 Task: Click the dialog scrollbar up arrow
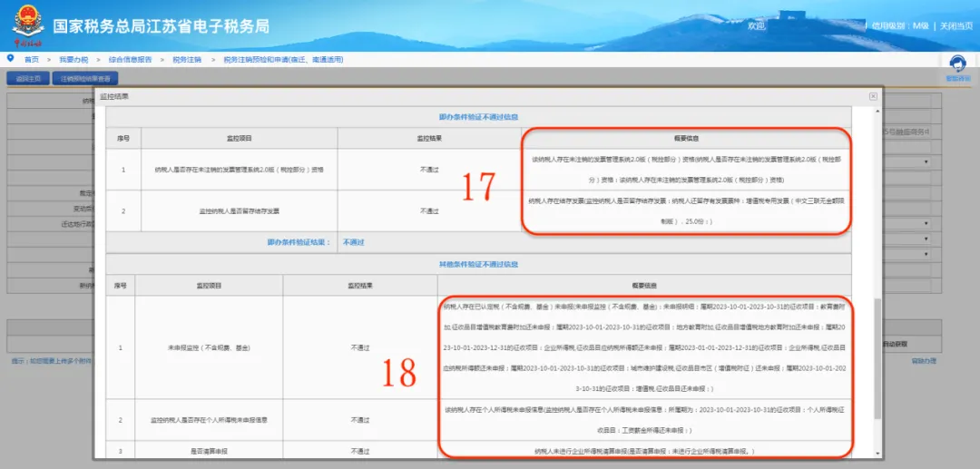pos(878,112)
